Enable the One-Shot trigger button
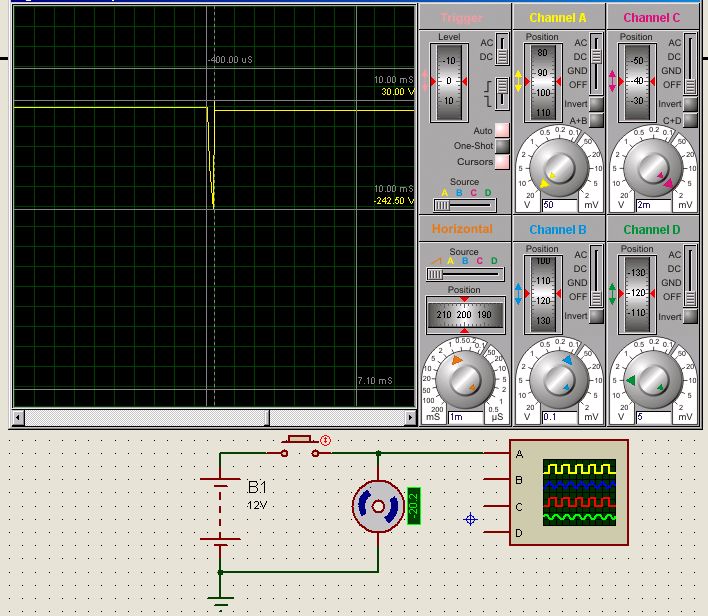The height and width of the screenshot is (616, 708). click(502, 146)
